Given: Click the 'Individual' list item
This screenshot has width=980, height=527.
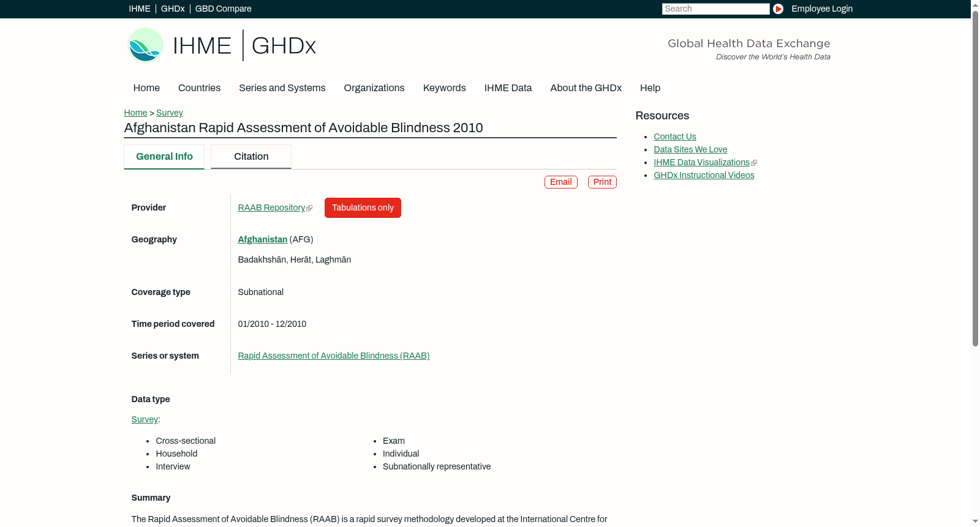Looking at the screenshot, I should click(x=401, y=454).
